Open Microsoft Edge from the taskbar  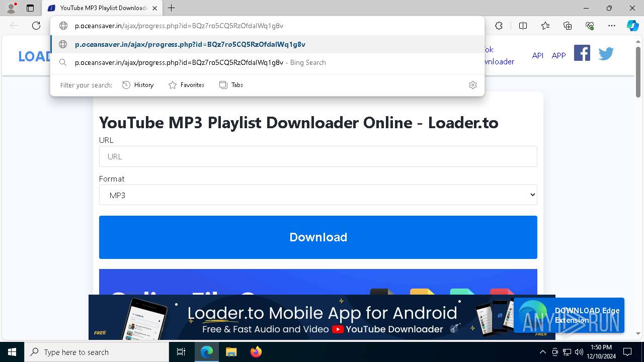coord(207,352)
